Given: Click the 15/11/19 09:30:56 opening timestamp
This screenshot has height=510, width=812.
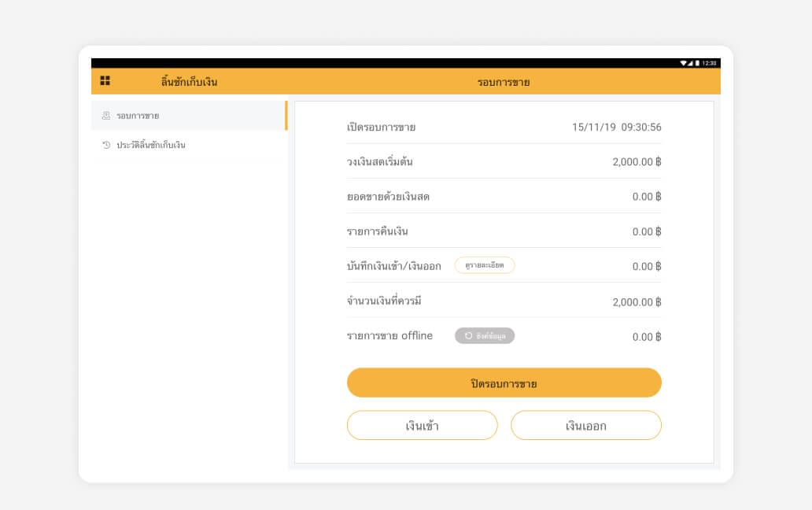Looking at the screenshot, I should (x=616, y=127).
